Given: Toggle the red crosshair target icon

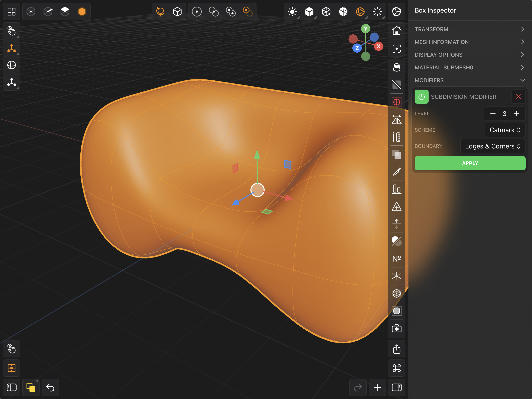Looking at the screenshot, I should pyautogui.click(x=396, y=102).
